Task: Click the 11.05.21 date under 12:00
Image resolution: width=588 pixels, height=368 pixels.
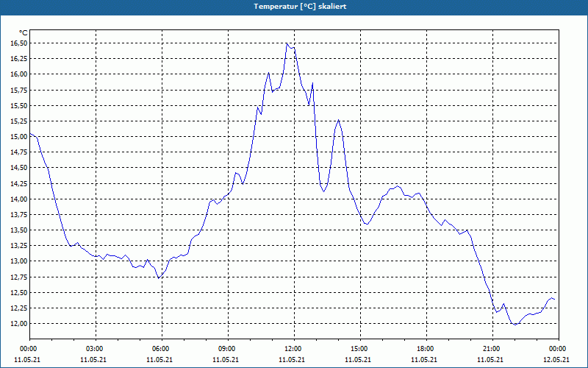Action: pos(292,359)
